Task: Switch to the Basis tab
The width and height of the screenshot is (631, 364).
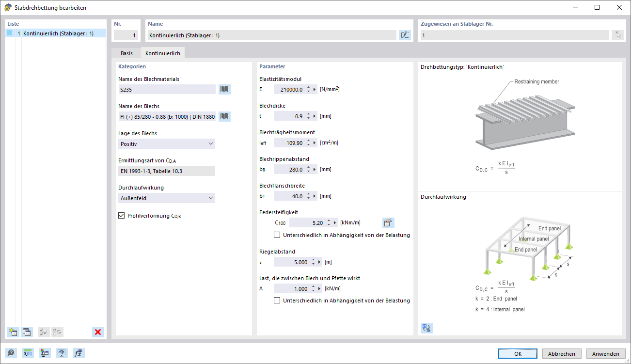Action: (x=126, y=53)
